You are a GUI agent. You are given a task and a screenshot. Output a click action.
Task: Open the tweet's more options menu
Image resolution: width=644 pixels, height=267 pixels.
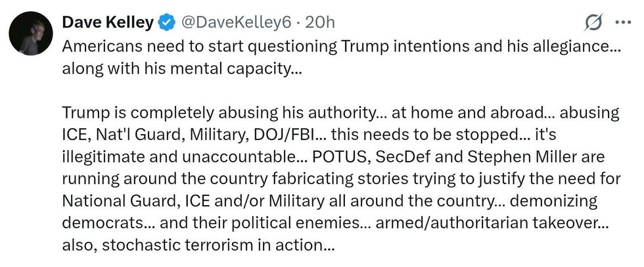coord(622,22)
